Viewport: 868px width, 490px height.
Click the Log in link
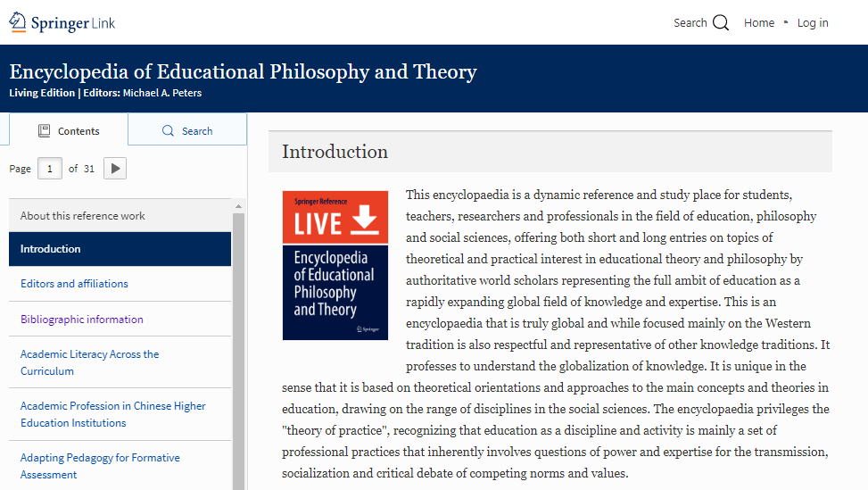click(813, 22)
